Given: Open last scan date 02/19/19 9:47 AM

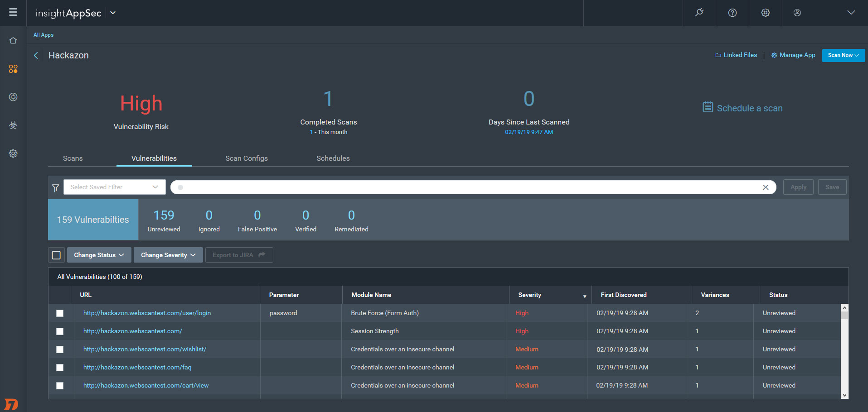Looking at the screenshot, I should 529,132.
